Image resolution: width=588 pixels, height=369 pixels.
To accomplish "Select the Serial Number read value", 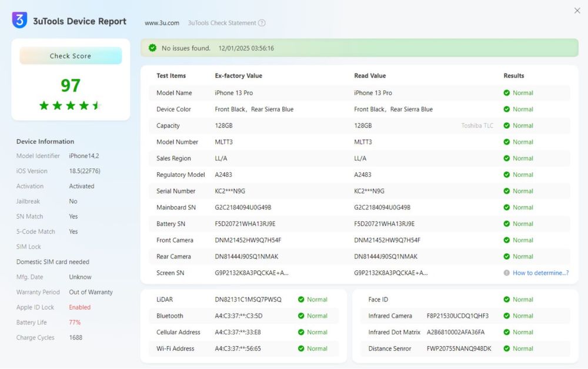I will [x=369, y=191].
